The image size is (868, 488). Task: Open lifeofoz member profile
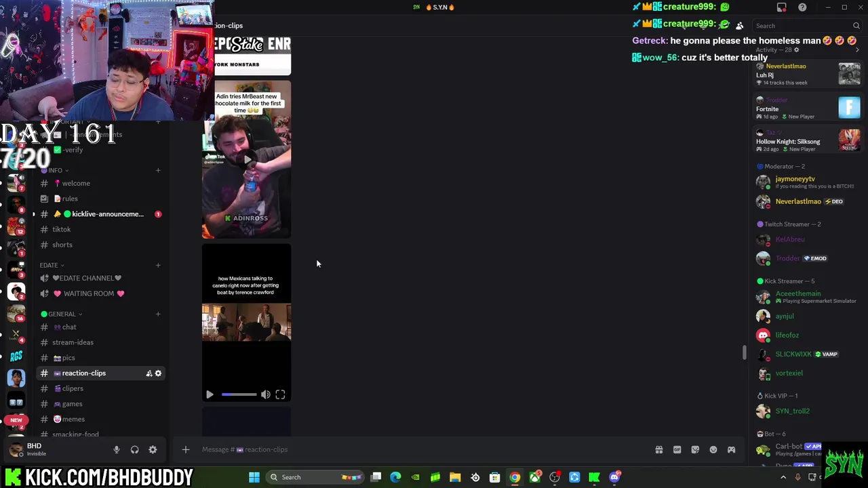[x=808, y=335]
